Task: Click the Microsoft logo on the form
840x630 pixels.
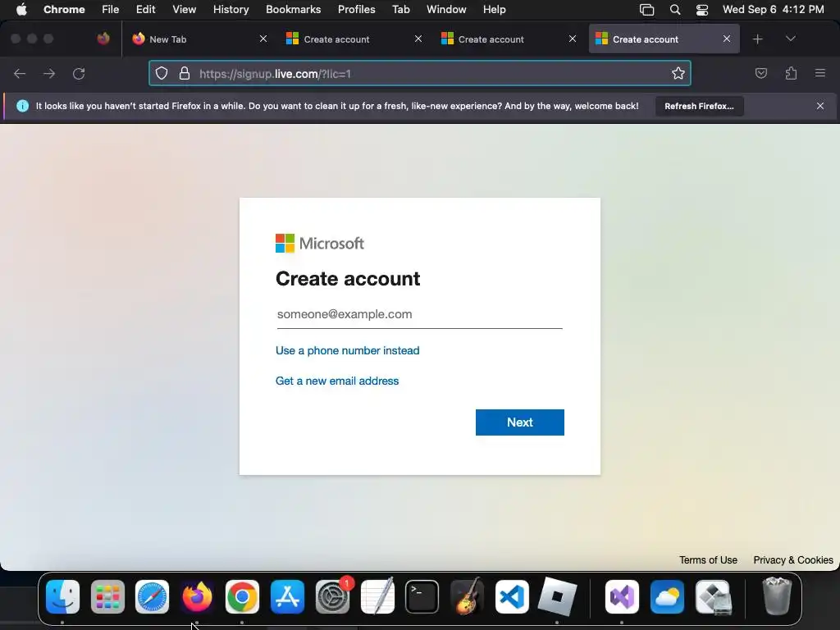Action: (x=320, y=243)
